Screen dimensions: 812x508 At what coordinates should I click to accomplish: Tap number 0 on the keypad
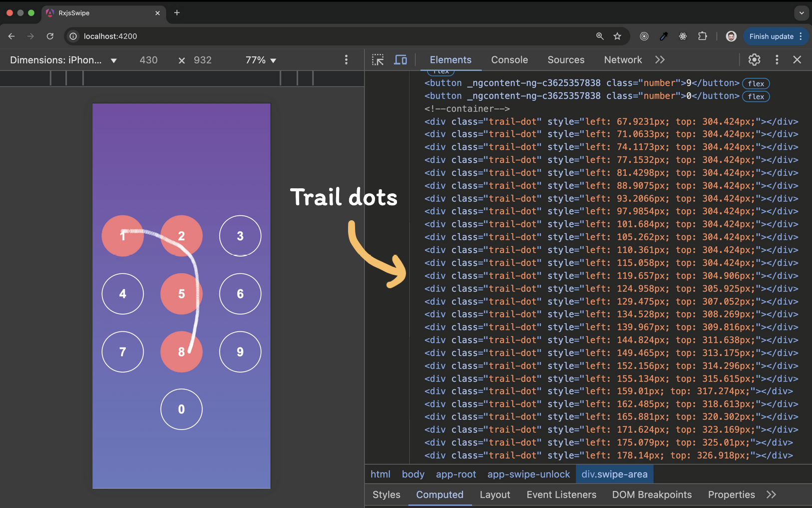(x=181, y=409)
